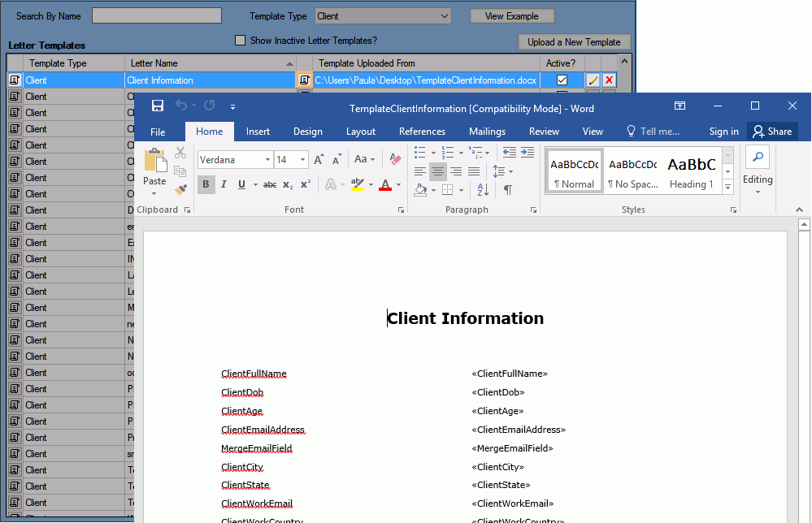Toggle Bold formatting in Word ribbon
This screenshot has width=812, height=523.
[x=206, y=184]
